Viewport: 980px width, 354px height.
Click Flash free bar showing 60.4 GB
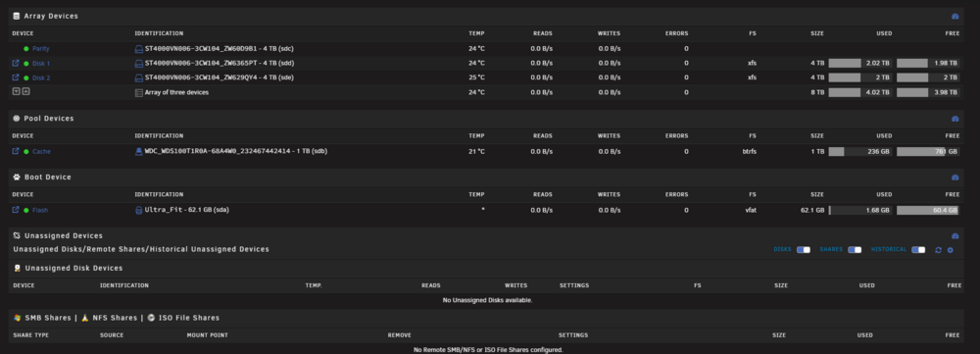(x=928, y=210)
